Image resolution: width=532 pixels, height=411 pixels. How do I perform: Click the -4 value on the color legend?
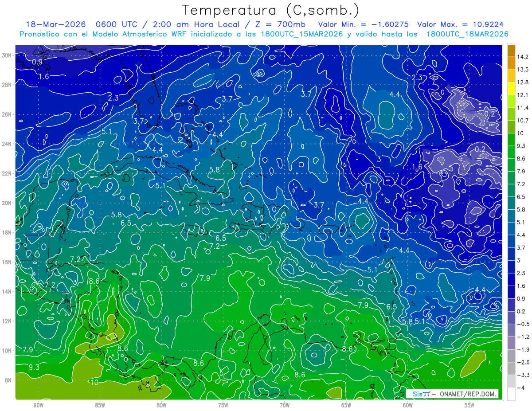520,388
